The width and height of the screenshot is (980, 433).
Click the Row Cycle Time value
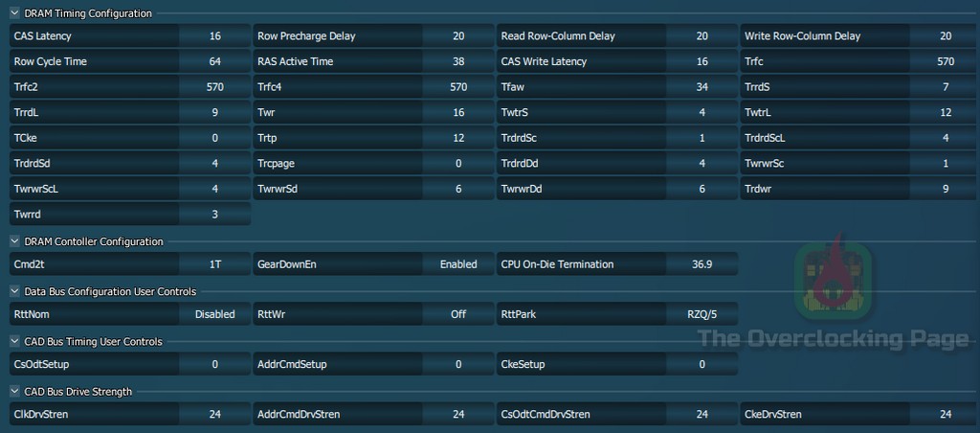[x=214, y=61]
